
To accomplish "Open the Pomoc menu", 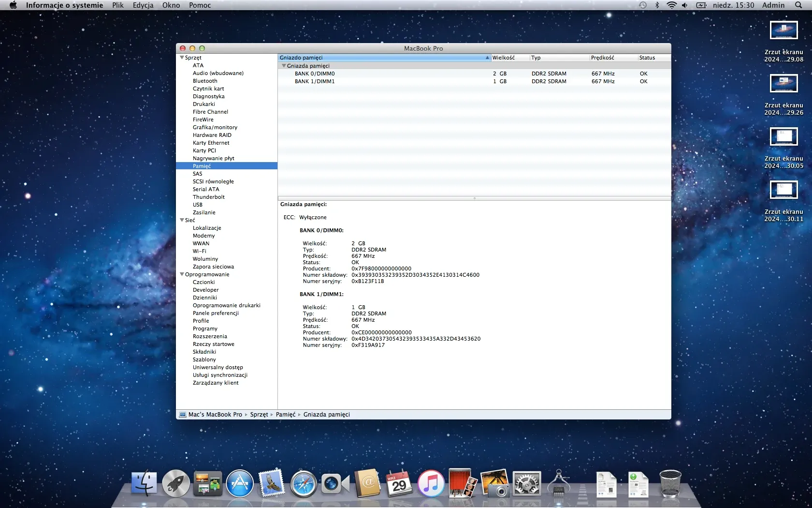I will point(200,5).
